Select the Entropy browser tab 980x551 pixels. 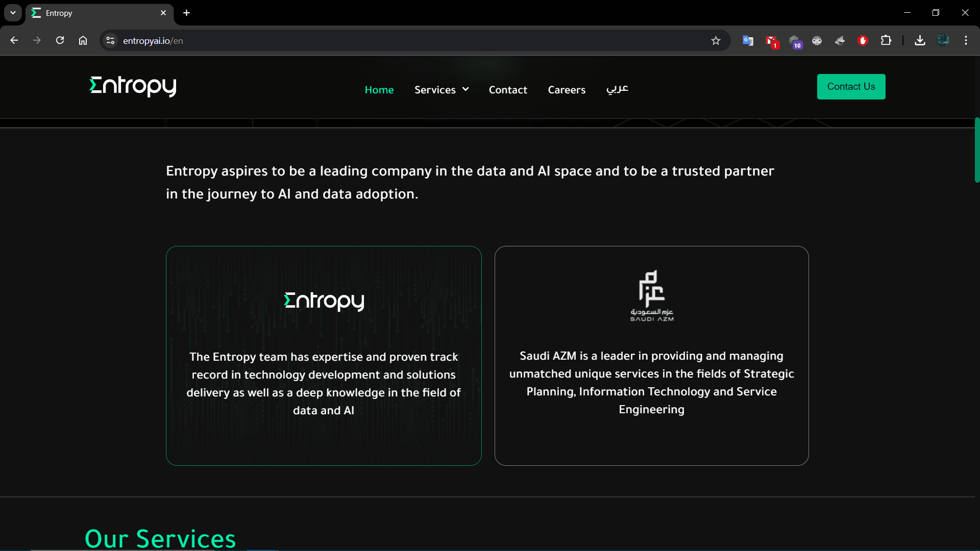100,13
